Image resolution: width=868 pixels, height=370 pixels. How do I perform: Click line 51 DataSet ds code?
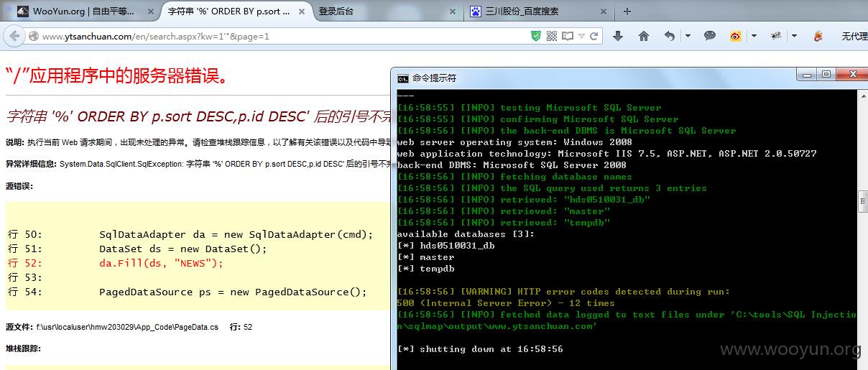(183, 249)
